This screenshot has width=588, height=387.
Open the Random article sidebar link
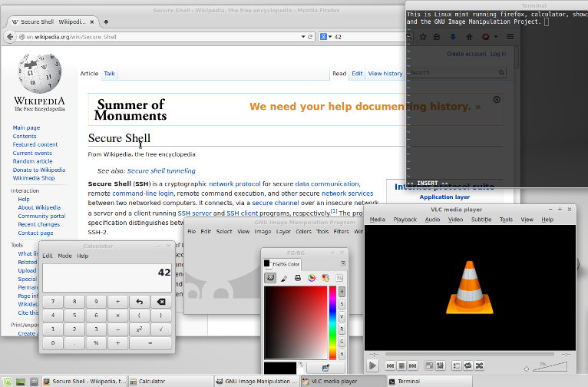click(33, 161)
